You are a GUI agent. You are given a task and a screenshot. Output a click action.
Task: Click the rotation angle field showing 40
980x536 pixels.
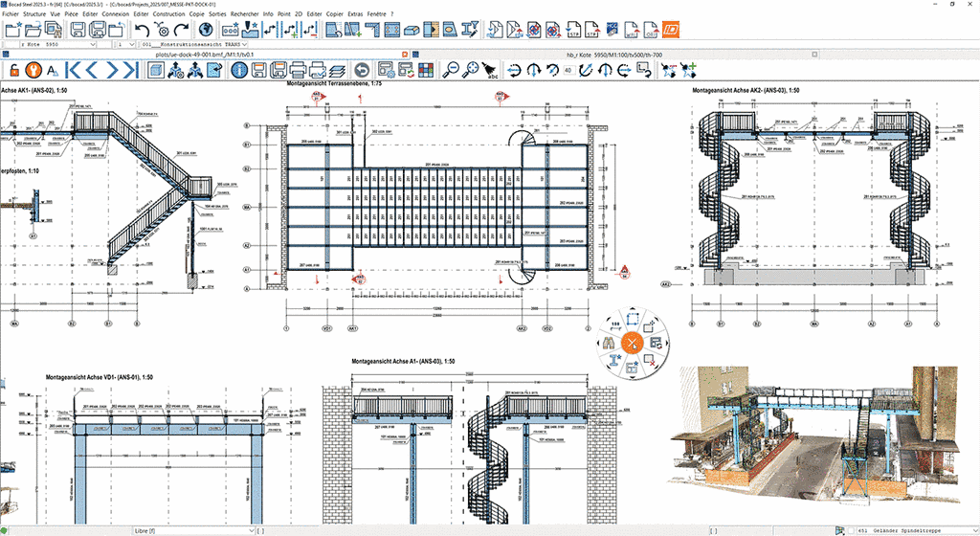point(568,70)
